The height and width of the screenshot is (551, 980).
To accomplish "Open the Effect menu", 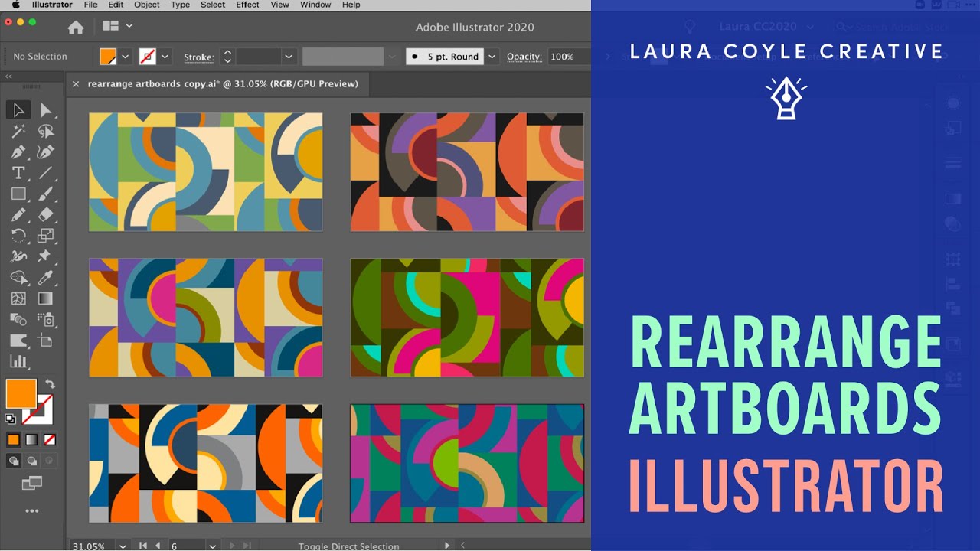I will click(247, 5).
